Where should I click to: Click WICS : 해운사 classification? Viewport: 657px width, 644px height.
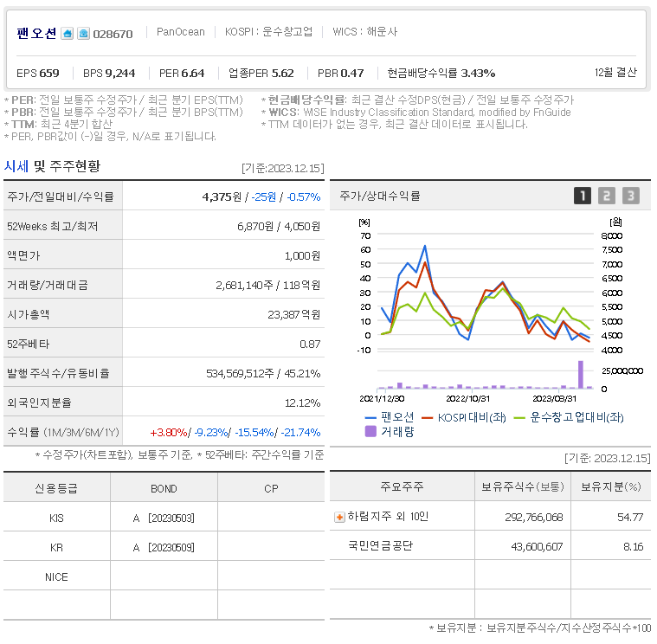(365, 32)
